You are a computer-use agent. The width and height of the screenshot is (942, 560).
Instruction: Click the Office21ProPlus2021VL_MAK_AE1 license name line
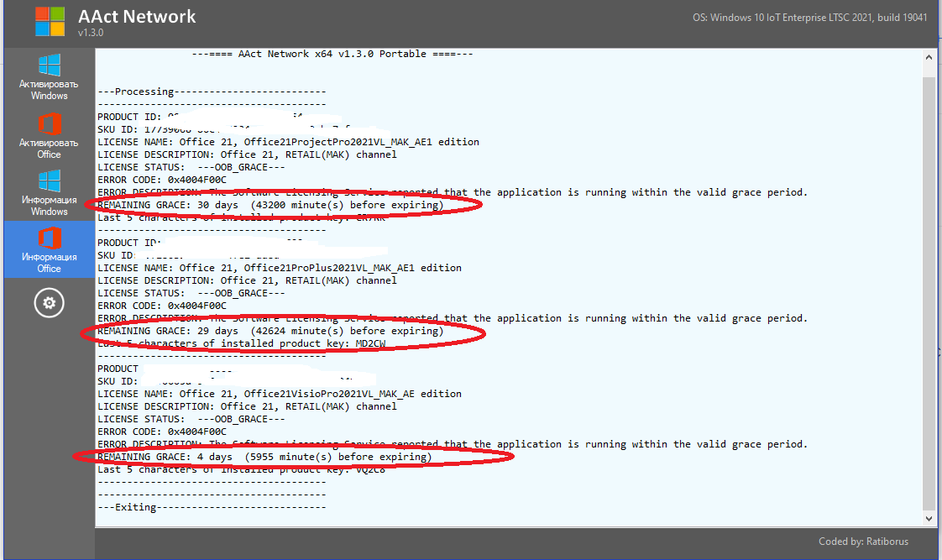pos(280,268)
